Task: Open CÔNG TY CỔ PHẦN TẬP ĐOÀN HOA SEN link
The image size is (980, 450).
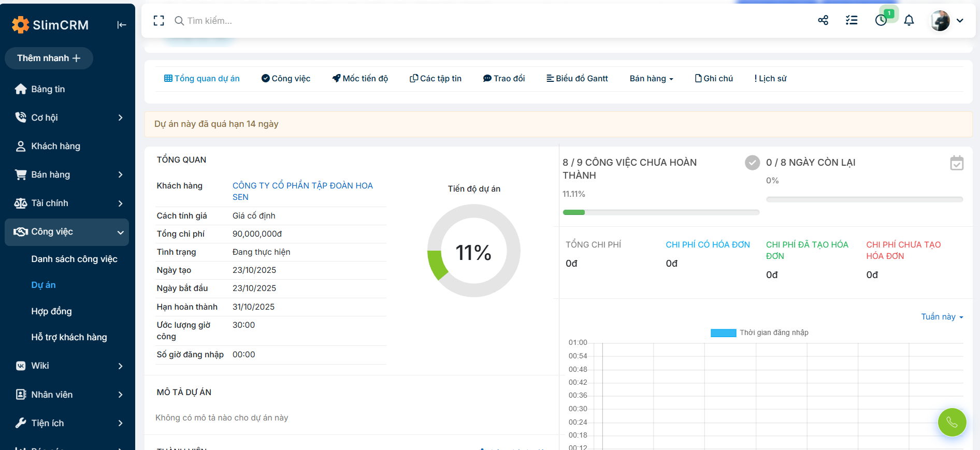Action: (x=302, y=186)
